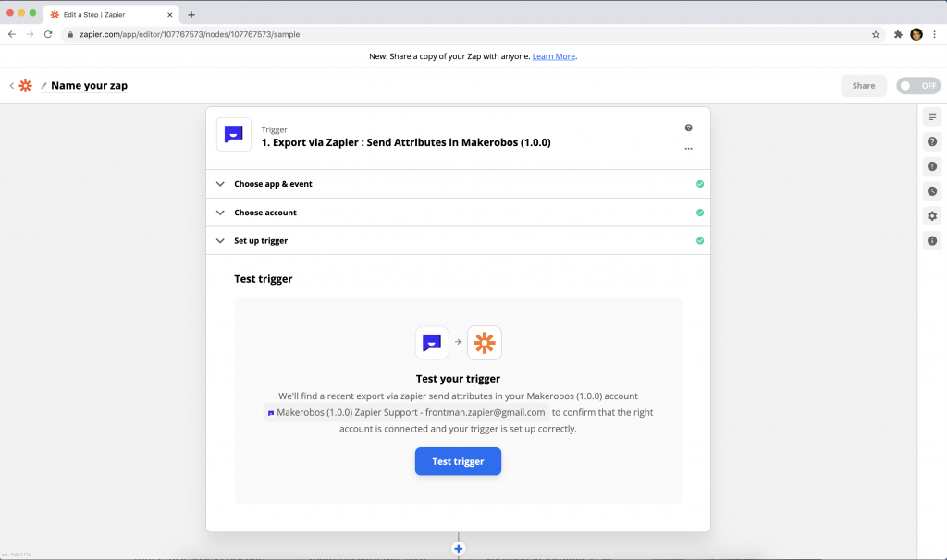The height and width of the screenshot is (560, 947).
Task: Select the Edit a Step | Zapier tab
Action: 111,15
